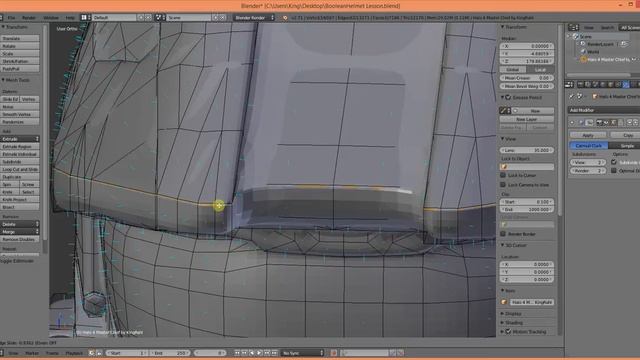
Task: Click the Mean Bevel Weight slider
Action: pyautogui.click(x=527, y=86)
